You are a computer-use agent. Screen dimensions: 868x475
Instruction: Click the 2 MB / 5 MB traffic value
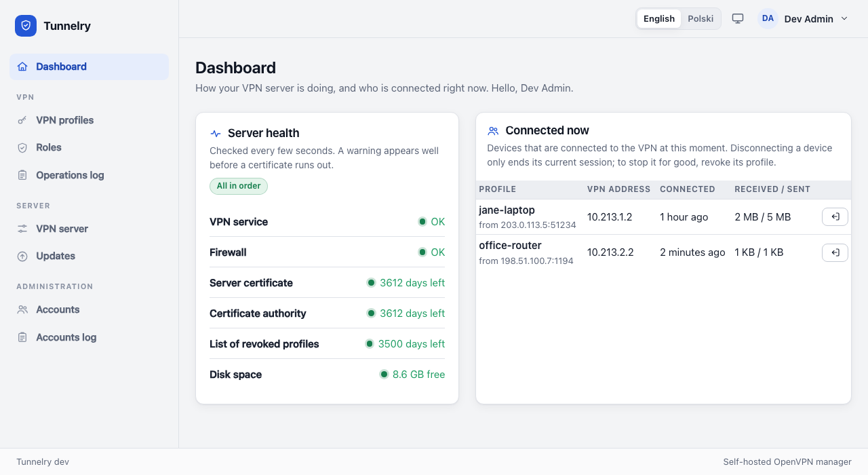[x=763, y=217]
